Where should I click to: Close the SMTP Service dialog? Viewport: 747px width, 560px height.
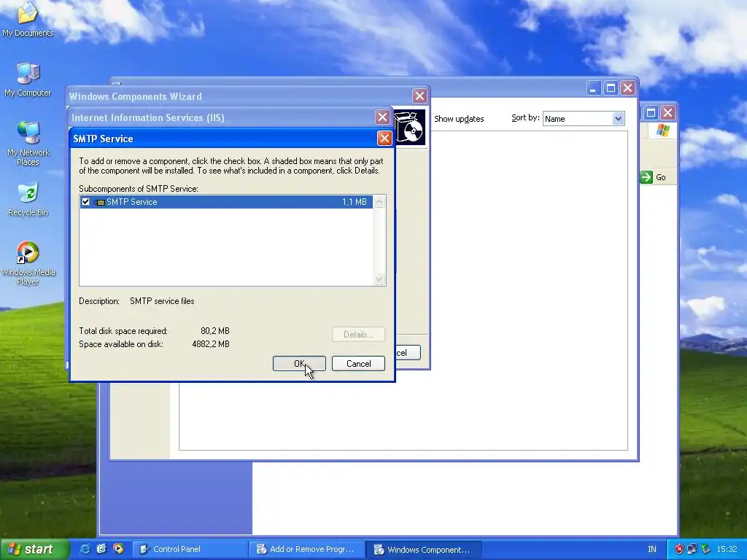(x=384, y=138)
